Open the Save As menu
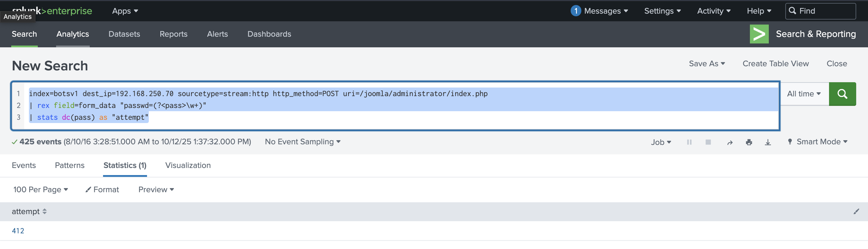 coord(707,64)
